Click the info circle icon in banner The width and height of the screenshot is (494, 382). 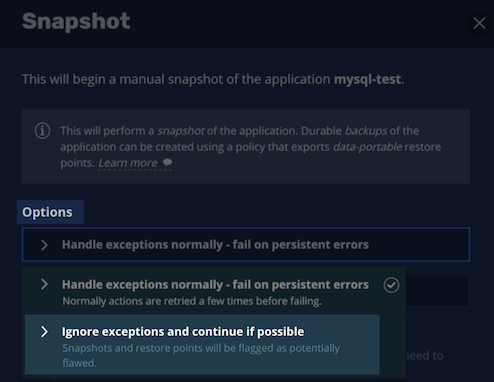pos(43,130)
